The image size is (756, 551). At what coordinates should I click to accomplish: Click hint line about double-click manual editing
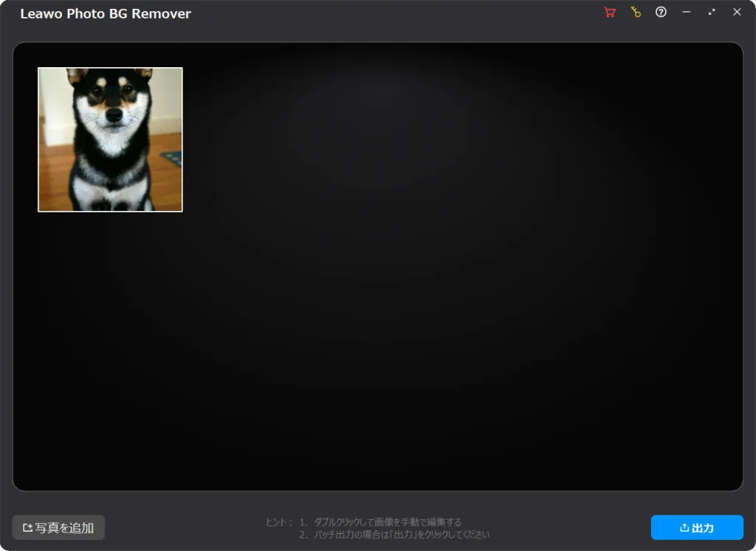387,522
